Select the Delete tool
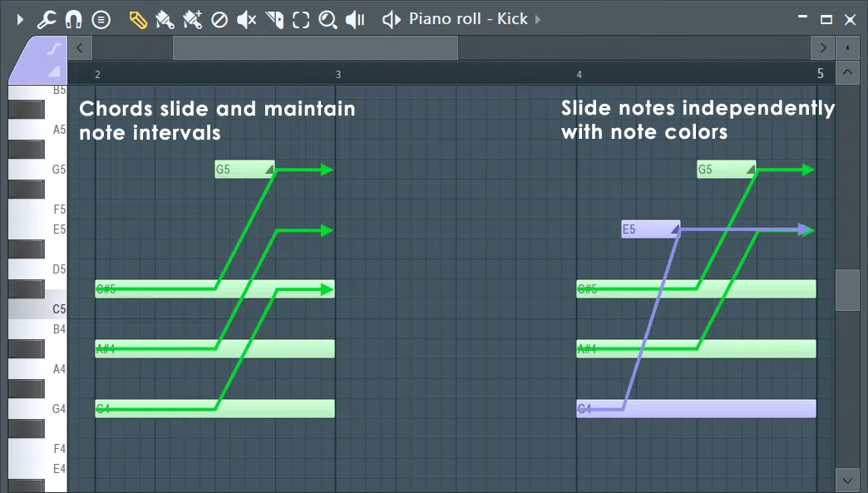868x493 pixels. (219, 20)
